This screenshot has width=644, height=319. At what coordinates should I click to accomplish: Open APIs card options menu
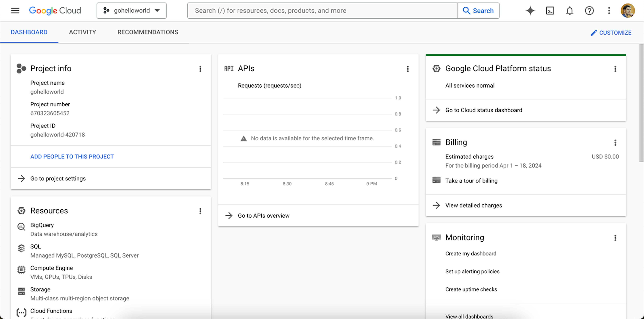pyautogui.click(x=408, y=69)
